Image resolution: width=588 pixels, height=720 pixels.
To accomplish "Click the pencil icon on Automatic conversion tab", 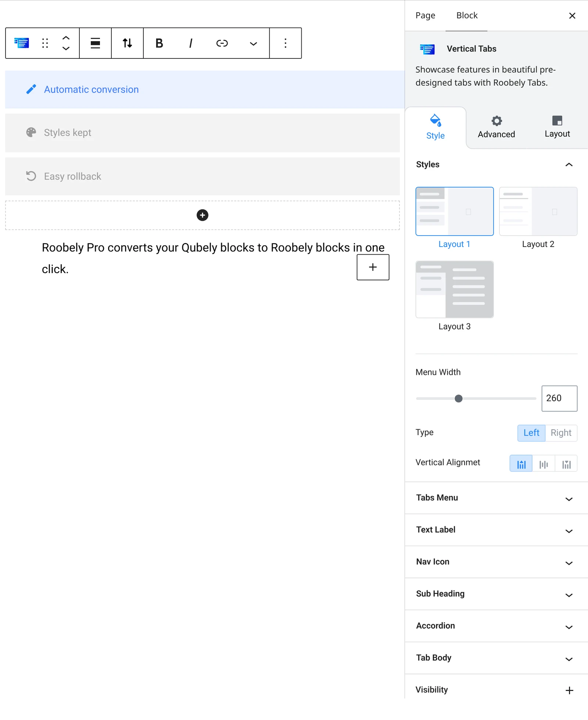I will pos(31,89).
